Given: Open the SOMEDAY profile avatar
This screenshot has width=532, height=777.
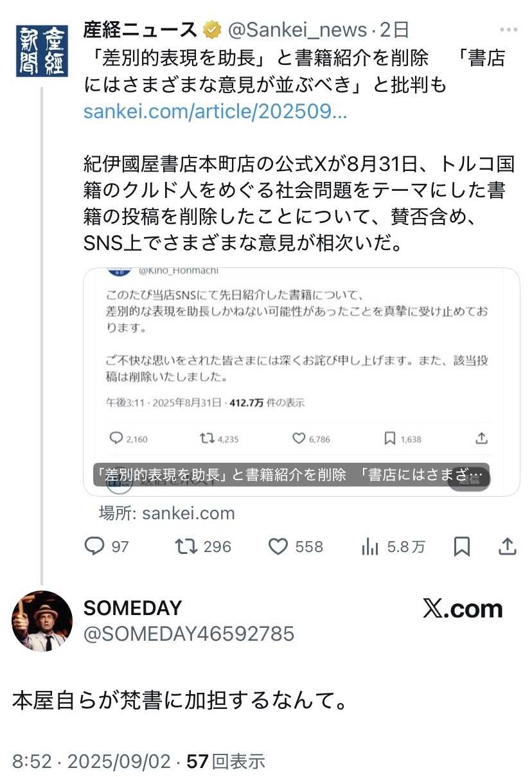Looking at the screenshot, I should click(42, 621).
